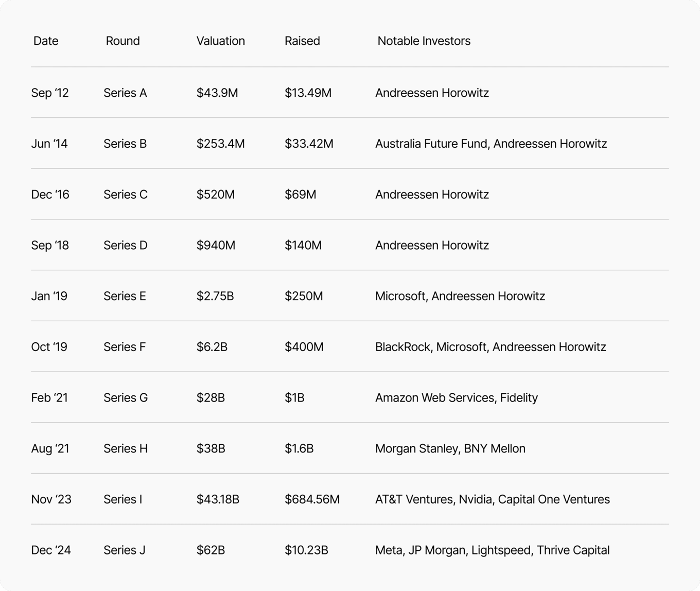Screen dimensions: 700x591
Task: Click the $2.75B valuation in Series E
Action: click(x=215, y=297)
